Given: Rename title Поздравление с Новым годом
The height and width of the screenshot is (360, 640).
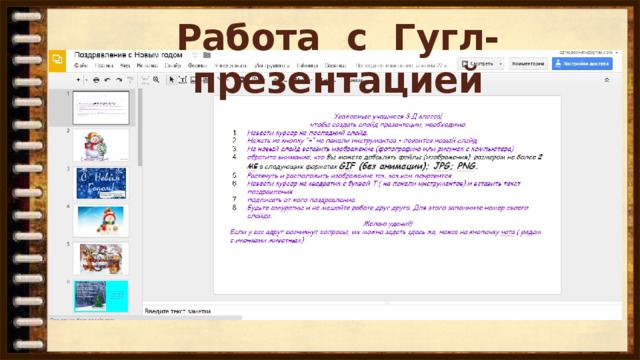Looking at the screenshot, I should pos(128,55).
